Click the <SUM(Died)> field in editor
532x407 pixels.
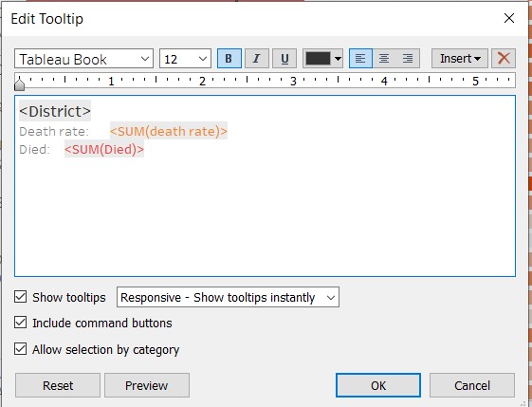[104, 149]
